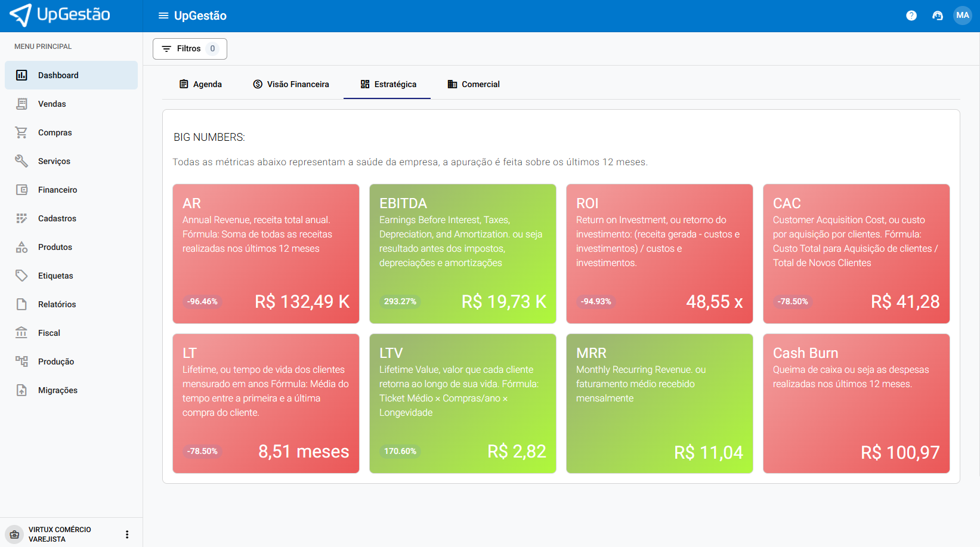
Task: Open the Filtros filter button
Action: (190, 49)
